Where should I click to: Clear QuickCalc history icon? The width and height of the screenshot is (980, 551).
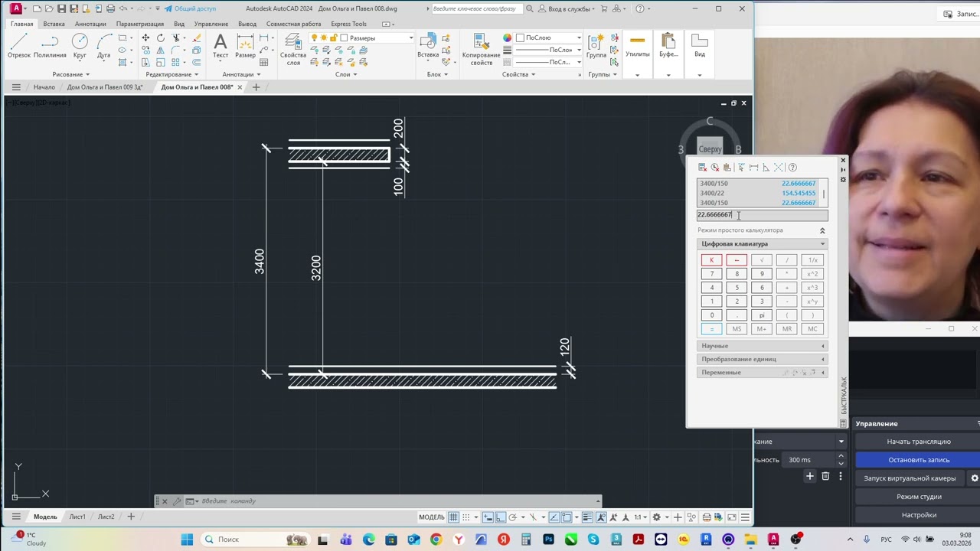714,168
